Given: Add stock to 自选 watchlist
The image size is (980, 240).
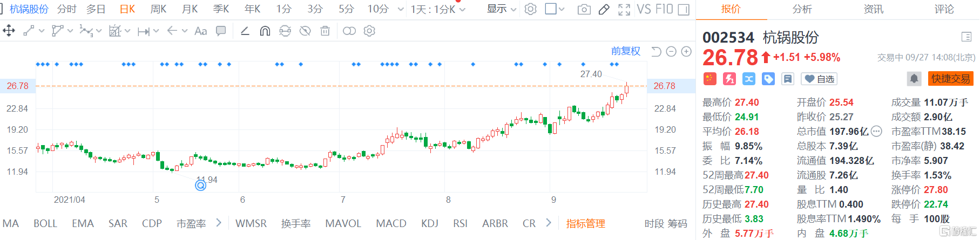Looking at the screenshot, I should (x=819, y=79).
